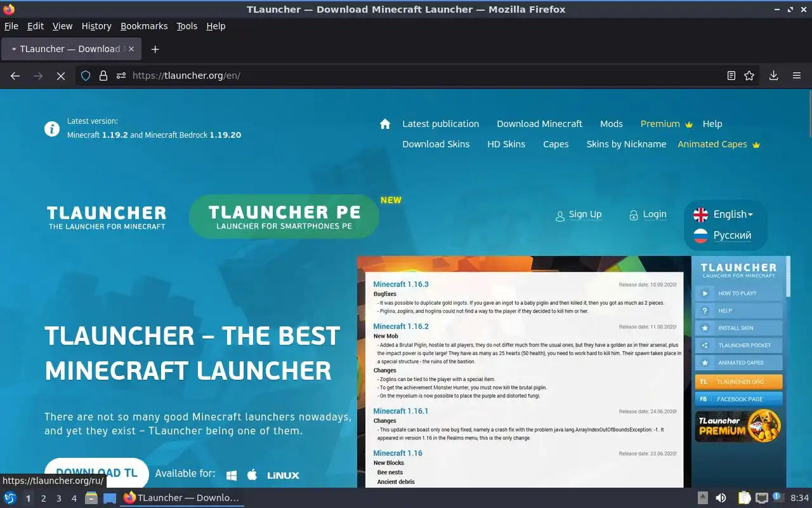Click the DOWNLOAD TL button
The height and width of the screenshot is (508, 812).
[96, 473]
